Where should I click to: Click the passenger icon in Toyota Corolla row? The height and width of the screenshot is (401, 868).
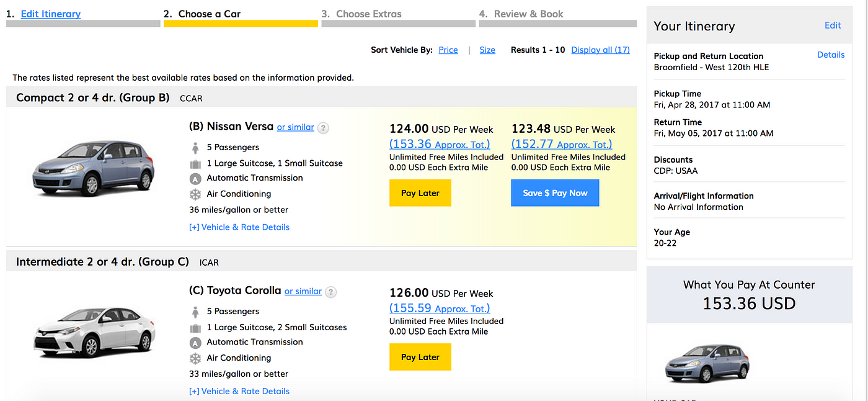coord(195,312)
